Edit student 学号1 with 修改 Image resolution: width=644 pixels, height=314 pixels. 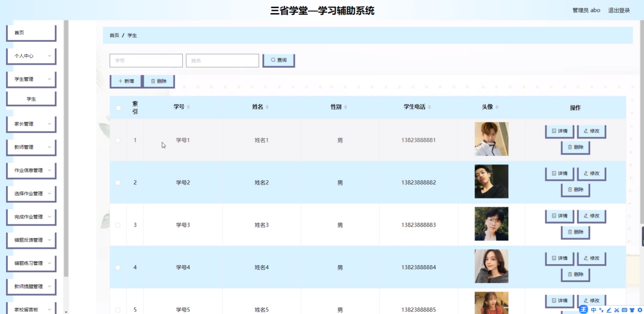[x=591, y=131]
